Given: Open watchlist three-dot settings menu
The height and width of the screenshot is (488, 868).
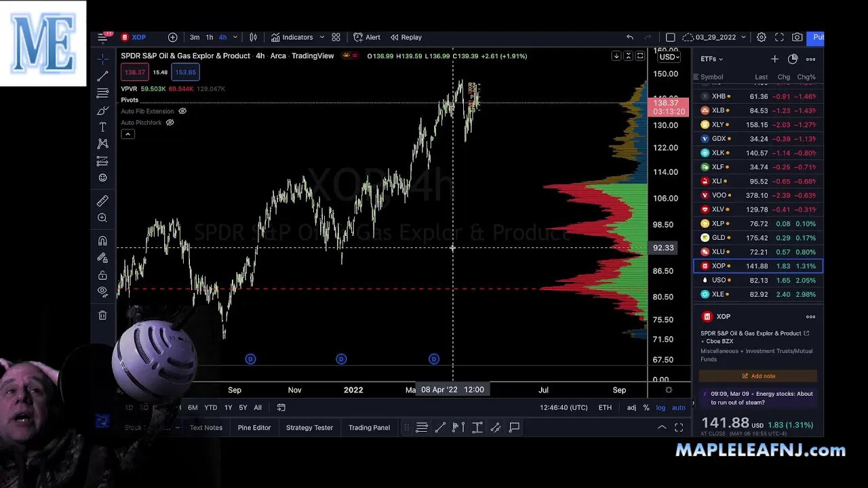Looking at the screenshot, I should 810,59.
